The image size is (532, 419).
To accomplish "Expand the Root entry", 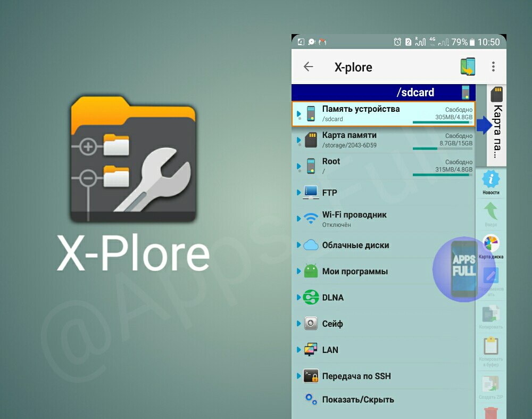I will click(298, 166).
